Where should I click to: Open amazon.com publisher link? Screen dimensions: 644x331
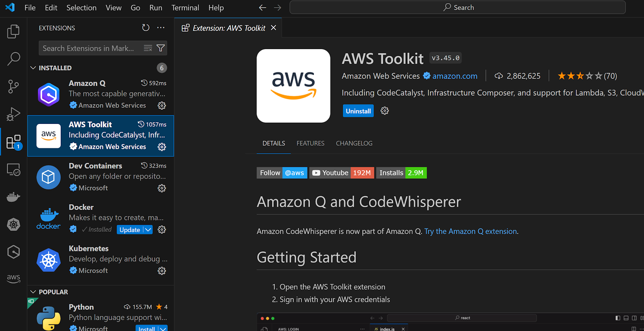[x=455, y=76]
